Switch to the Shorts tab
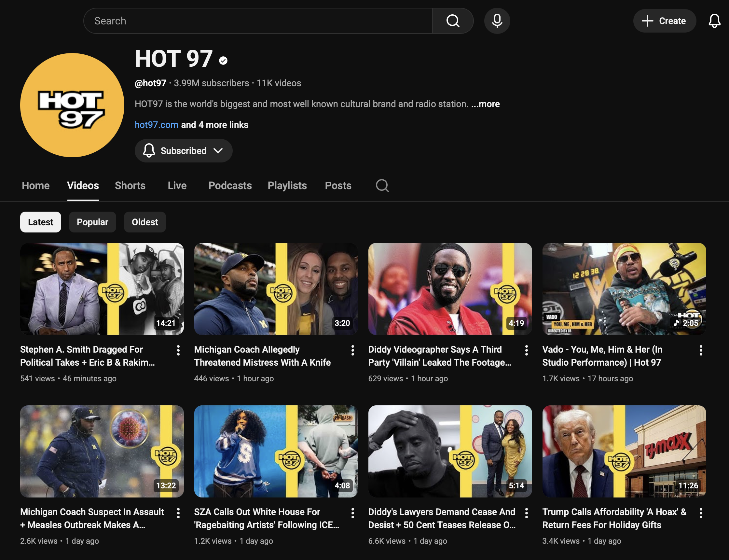Viewport: 729px width, 560px height. tap(130, 186)
